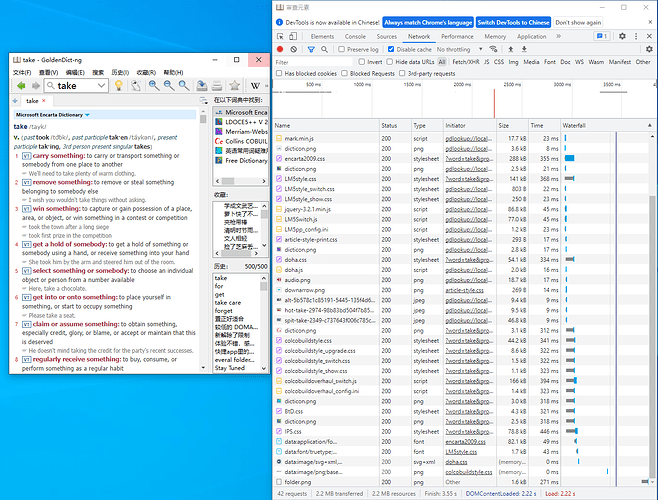Screen dimensions: 658x500
Task: Click the issues counter badge in DevTools
Action: coord(602,36)
